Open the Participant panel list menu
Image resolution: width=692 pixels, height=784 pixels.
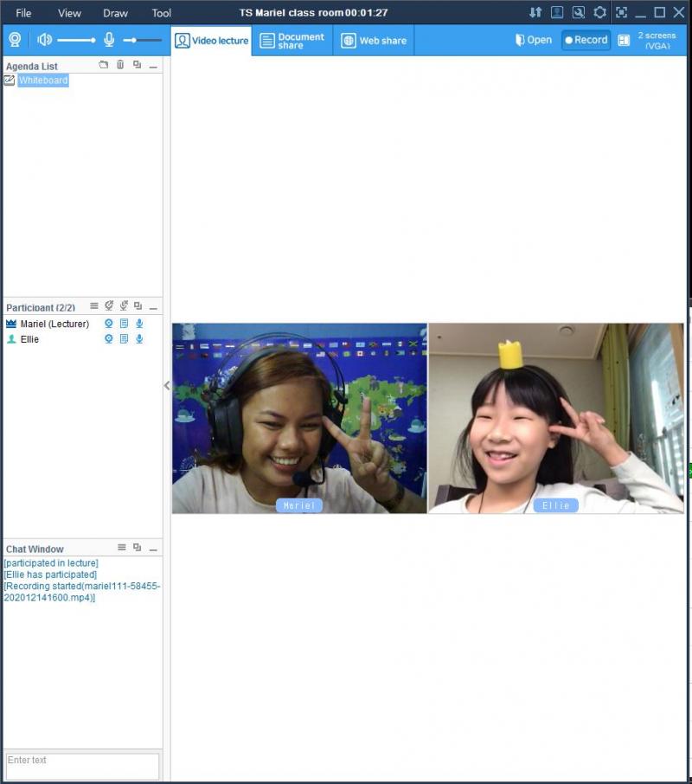(x=94, y=306)
